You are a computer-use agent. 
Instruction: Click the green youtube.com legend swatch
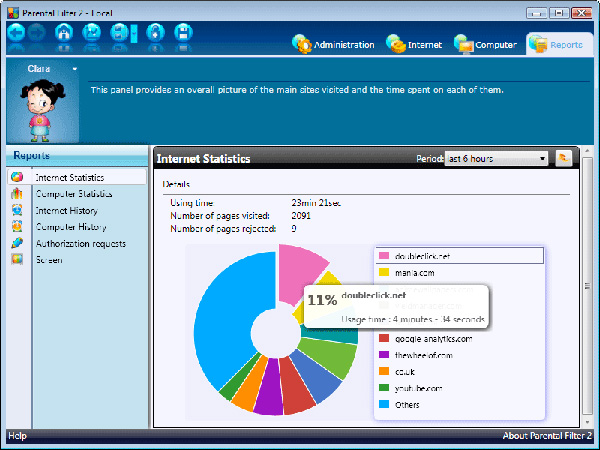[384, 388]
